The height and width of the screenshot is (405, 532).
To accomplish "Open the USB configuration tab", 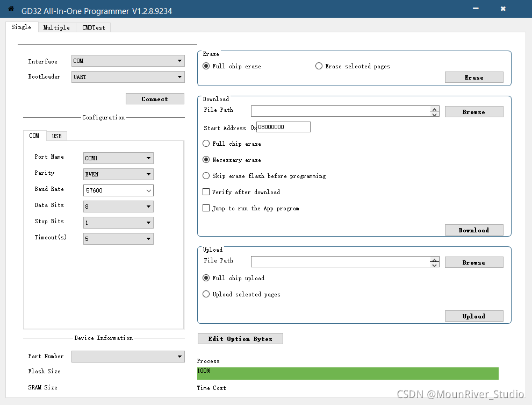I will click(56, 136).
